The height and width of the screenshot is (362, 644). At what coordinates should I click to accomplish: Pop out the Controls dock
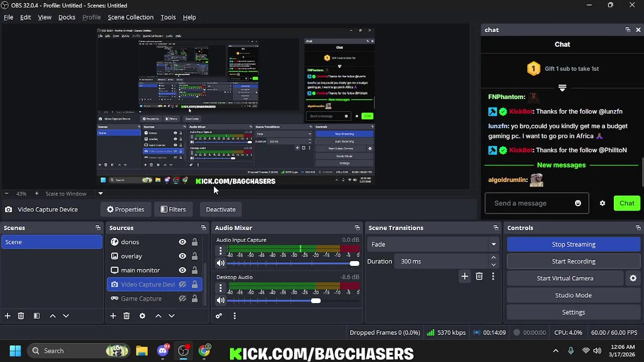(x=638, y=228)
